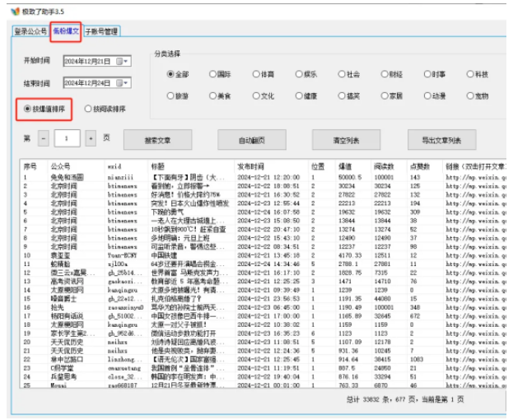This screenshot has height=420, width=513.
Task: Pick the 科技 category radio button
Action: tap(469, 74)
